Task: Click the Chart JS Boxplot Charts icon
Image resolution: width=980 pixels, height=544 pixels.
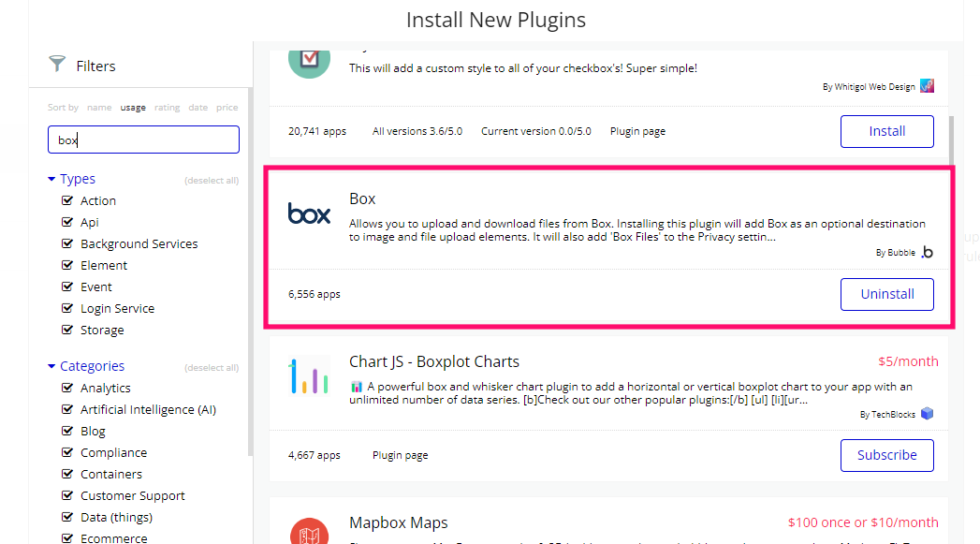Action: pyautogui.click(x=309, y=375)
